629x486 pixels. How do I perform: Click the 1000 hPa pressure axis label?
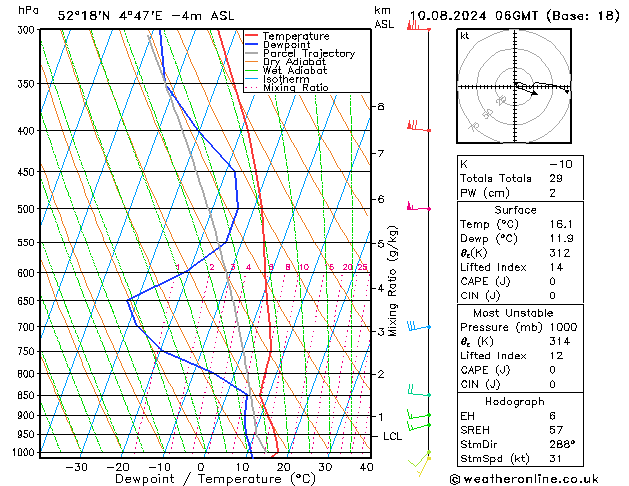(26, 452)
